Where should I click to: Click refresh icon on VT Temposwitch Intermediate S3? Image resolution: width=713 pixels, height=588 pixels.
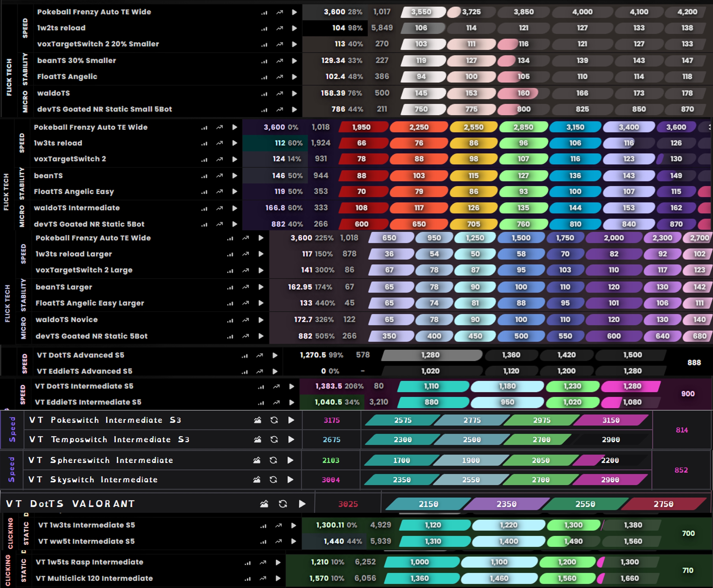click(274, 439)
